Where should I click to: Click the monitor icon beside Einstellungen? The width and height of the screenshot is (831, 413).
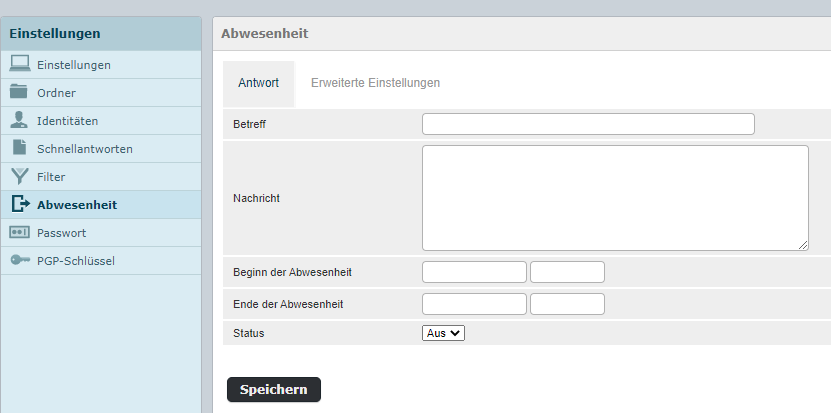(20, 64)
